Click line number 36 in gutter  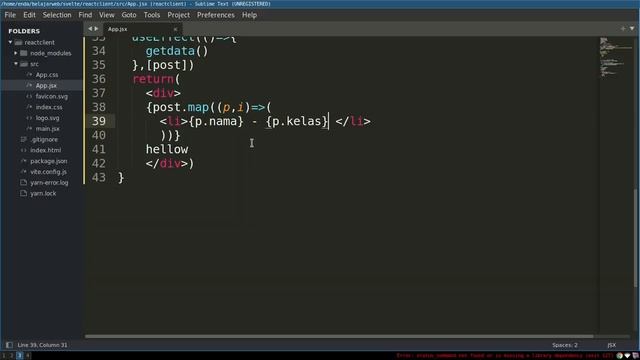point(98,79)
